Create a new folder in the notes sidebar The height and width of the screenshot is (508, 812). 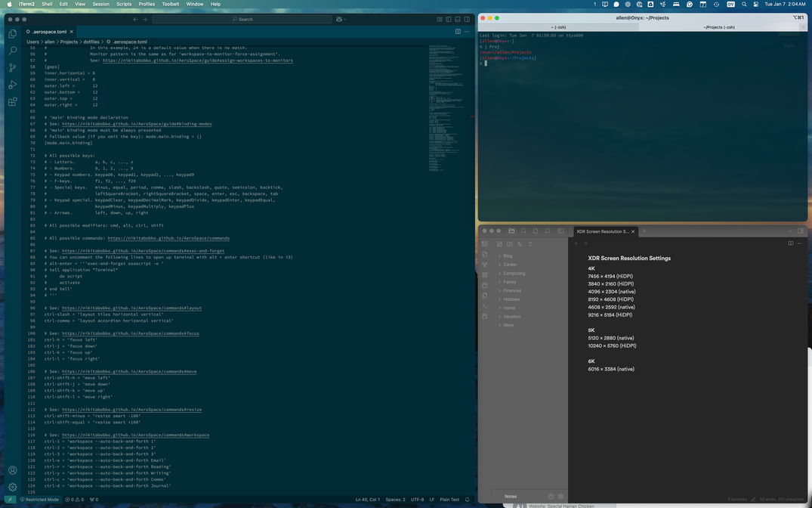(x=511, y=243)
